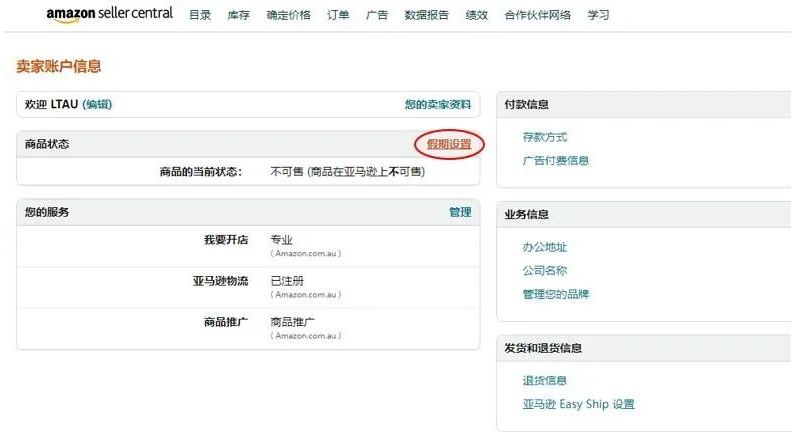This screenshot has width=795, height=441.
Task: Open the 数据报告 menu
Action: pos(427,15)
